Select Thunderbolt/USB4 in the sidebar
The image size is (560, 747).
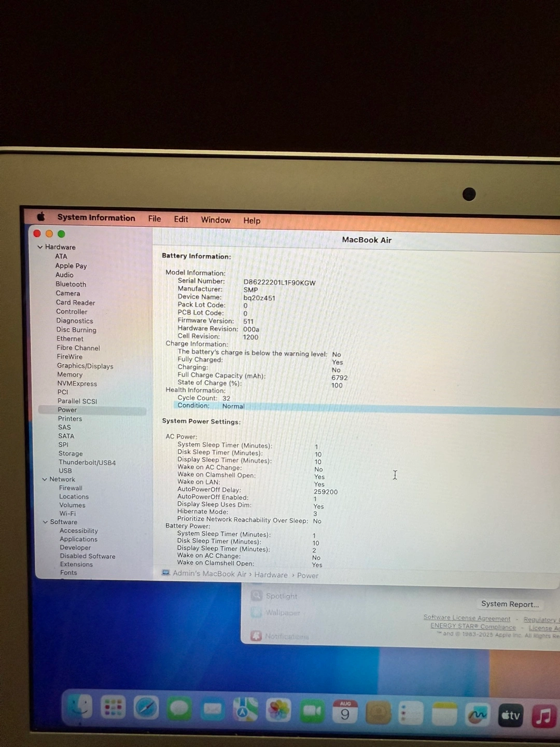[87, 463]
